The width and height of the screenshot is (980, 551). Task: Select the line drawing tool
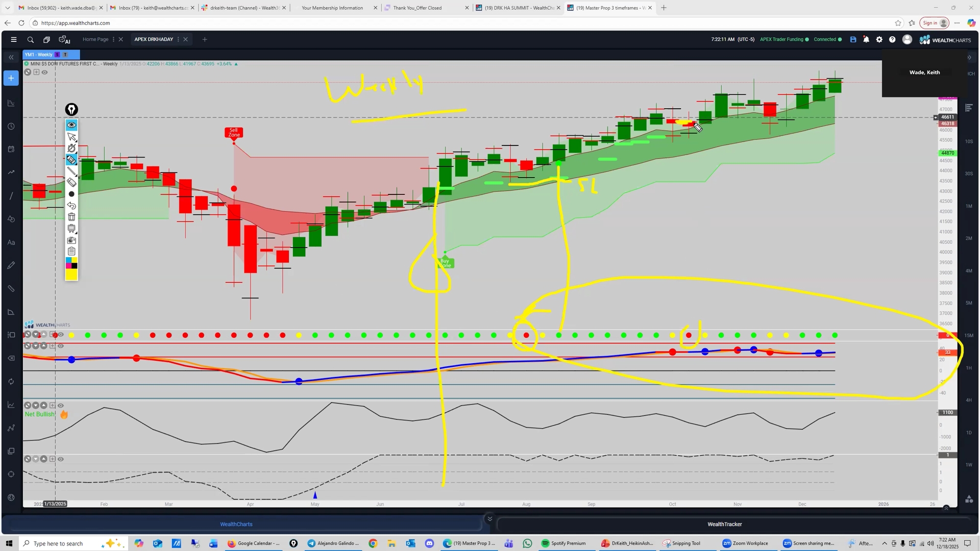(71, 171)
